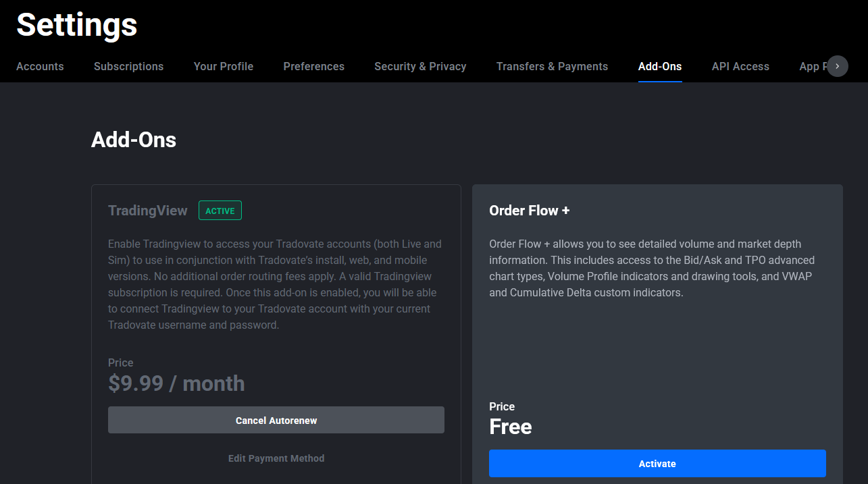Click the TradingView card title

click(x=148, y=211)
